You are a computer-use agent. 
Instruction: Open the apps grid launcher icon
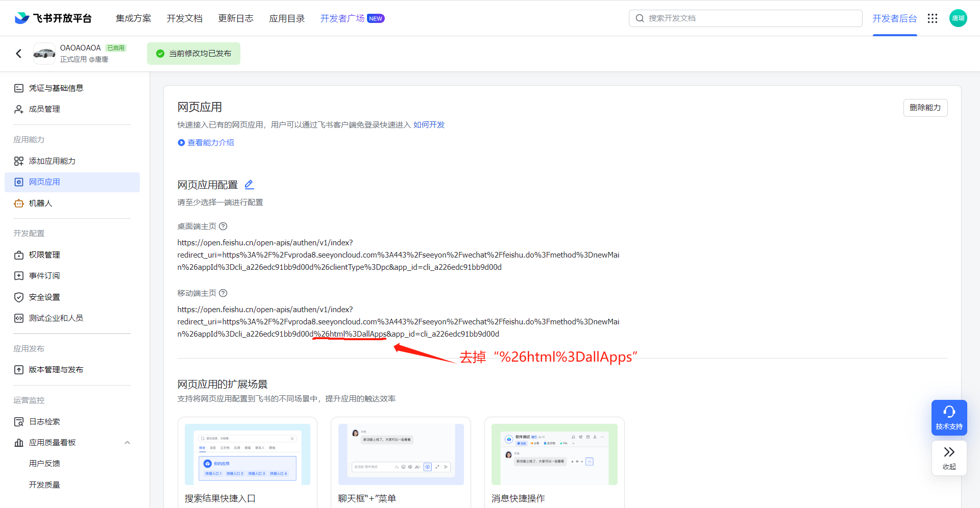[x=933, y=18]
